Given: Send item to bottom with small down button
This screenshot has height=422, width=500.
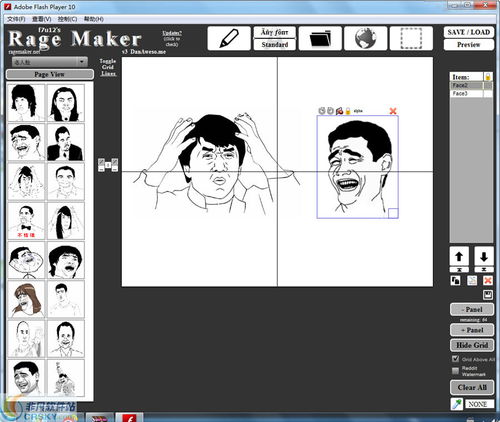Looking at the screenshot, I should [484, 270].
